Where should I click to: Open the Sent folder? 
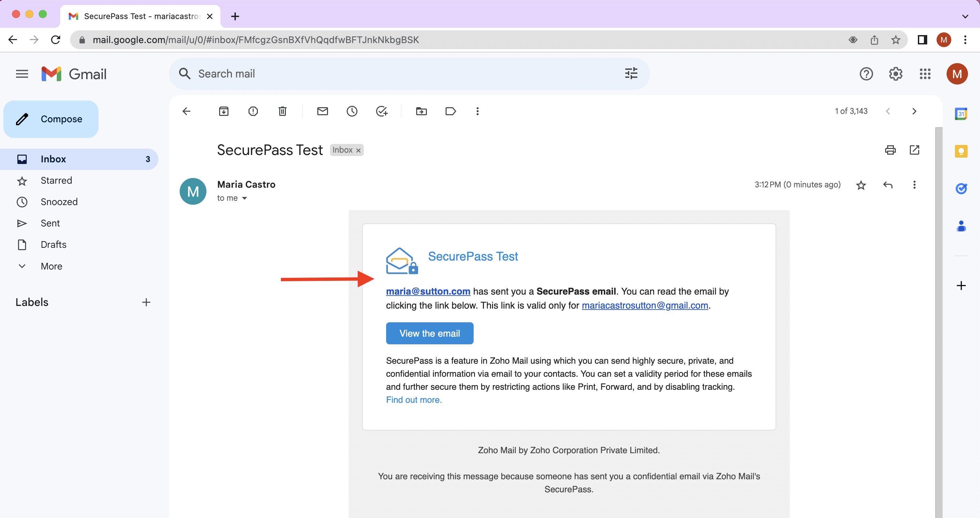pyautogui.click(x=50, y=223)
